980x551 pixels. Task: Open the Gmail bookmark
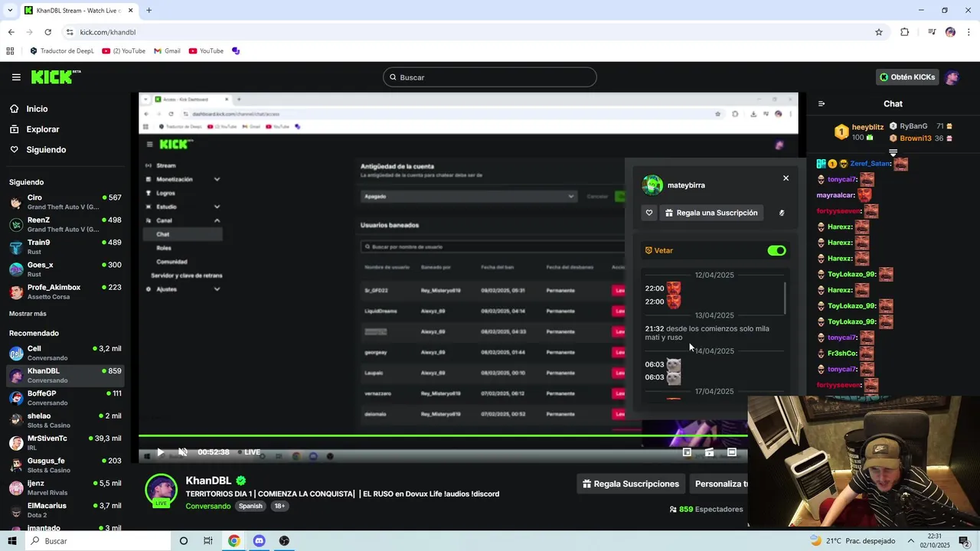(x=167, y=51)
